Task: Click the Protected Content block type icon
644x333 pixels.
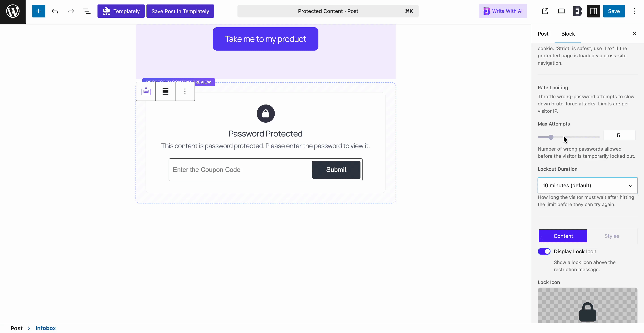Action: coord(146,92)
